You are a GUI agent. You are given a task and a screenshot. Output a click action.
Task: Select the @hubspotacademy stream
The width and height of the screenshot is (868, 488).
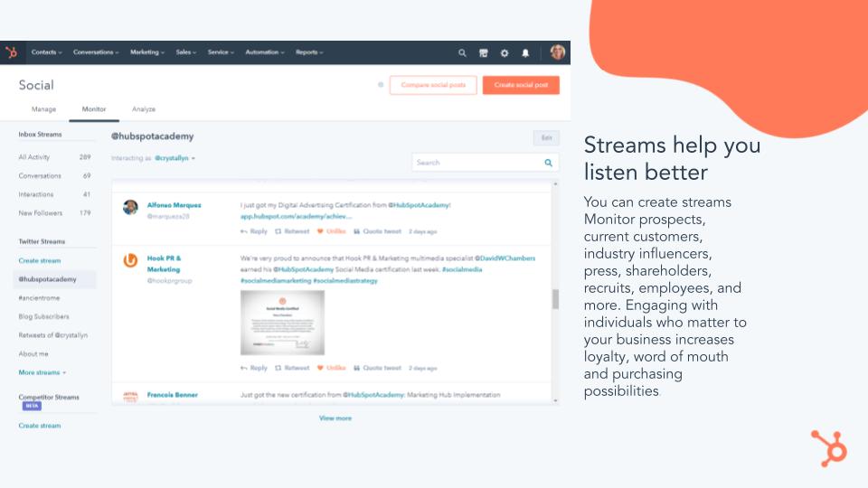pos(54,279)
